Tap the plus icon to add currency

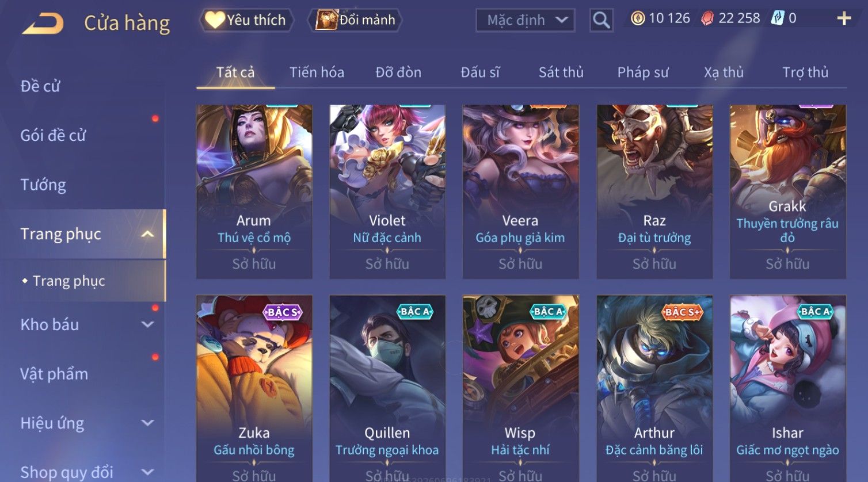(844, 19)
